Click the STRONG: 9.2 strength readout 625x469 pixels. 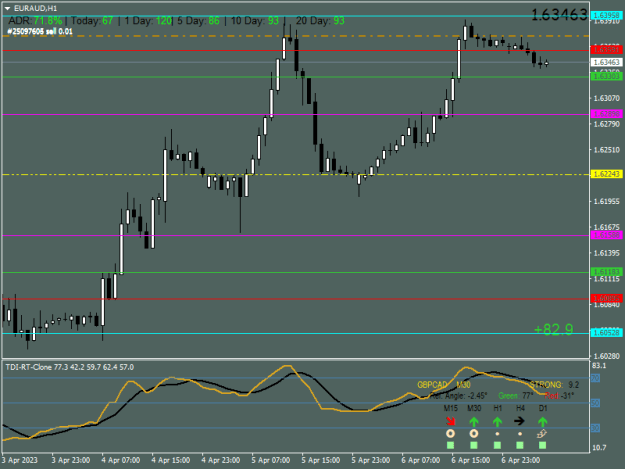point(554,385)
